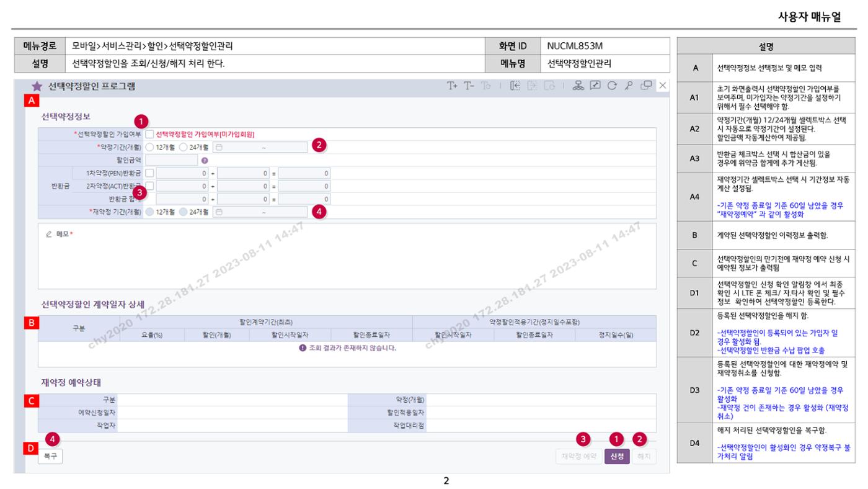Click the T+ increase text size icon

tap(453, 86)
